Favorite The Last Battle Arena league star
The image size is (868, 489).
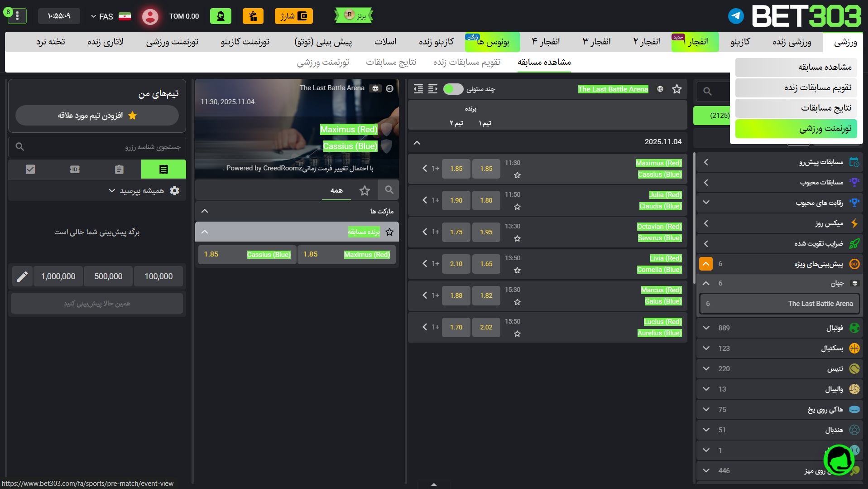click(676, 89)
